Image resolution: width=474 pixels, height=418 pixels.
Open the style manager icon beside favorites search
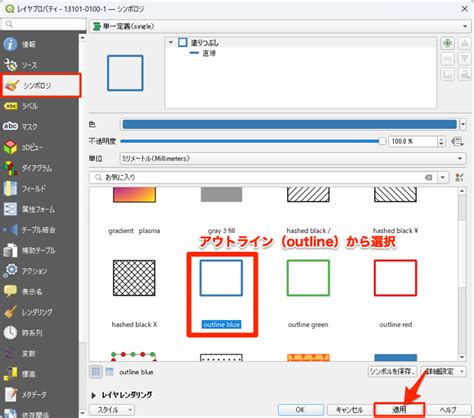[459, 177]
